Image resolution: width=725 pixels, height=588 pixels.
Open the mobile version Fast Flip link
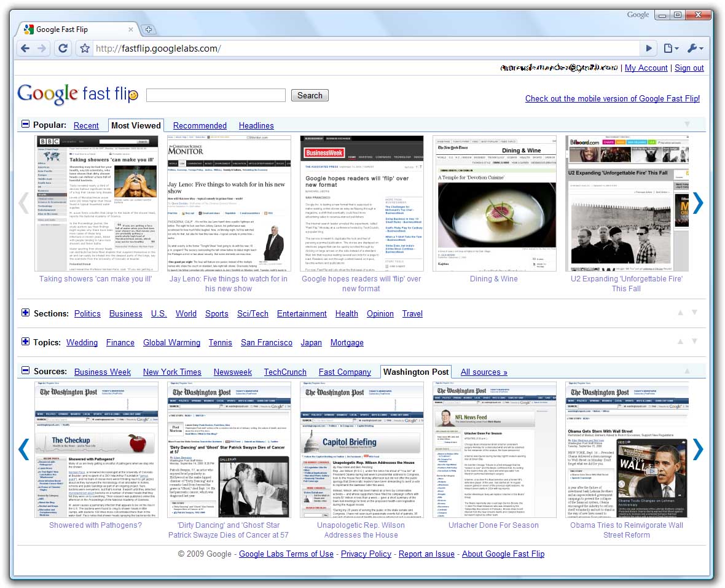[612, 98]
